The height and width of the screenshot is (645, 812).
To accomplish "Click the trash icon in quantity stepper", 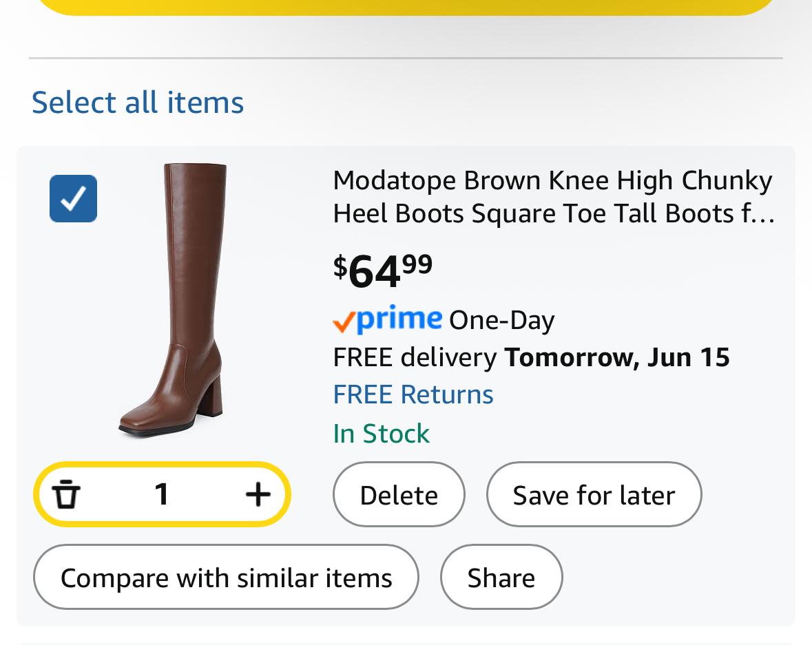I will click(x=66, y=494).
